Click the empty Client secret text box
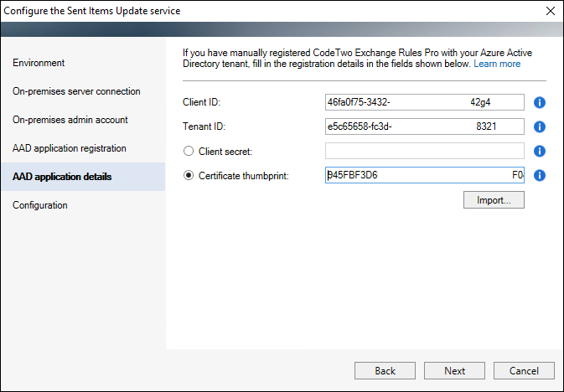 pyautogui.click(x=424, y=151)
